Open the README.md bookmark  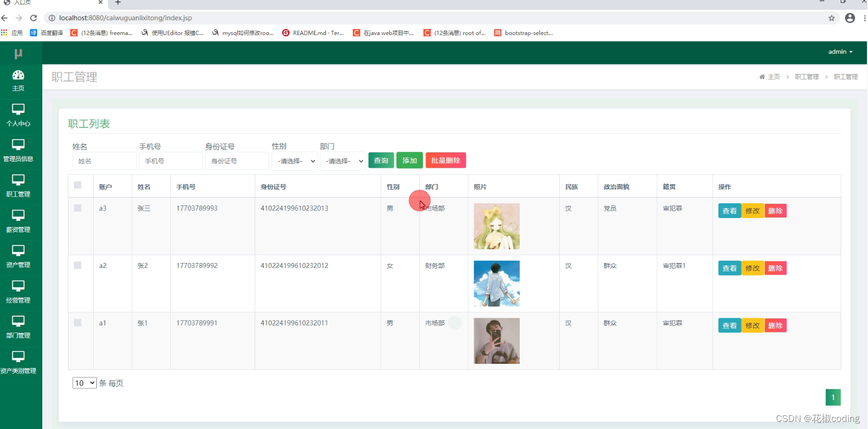[x=313, y=33]
